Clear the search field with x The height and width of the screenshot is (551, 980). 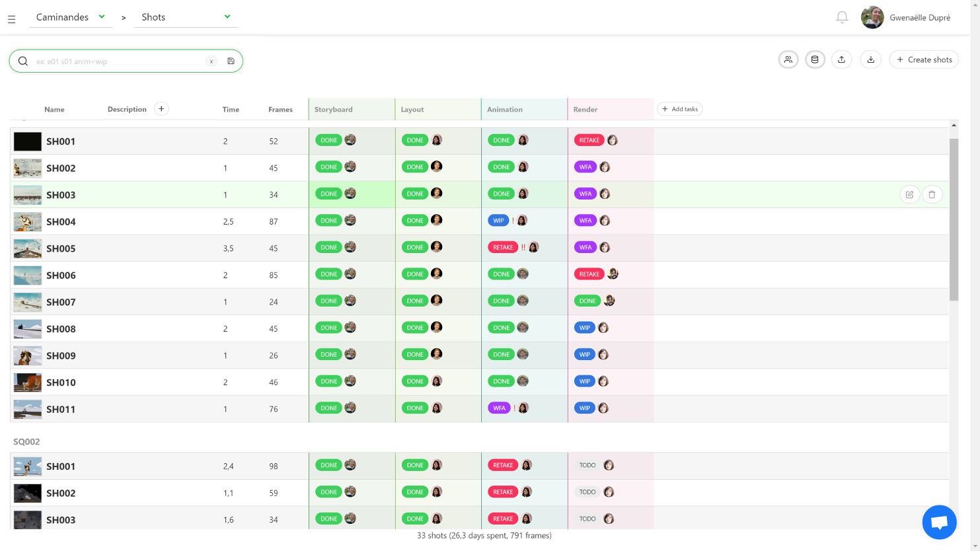click(211, 61)
